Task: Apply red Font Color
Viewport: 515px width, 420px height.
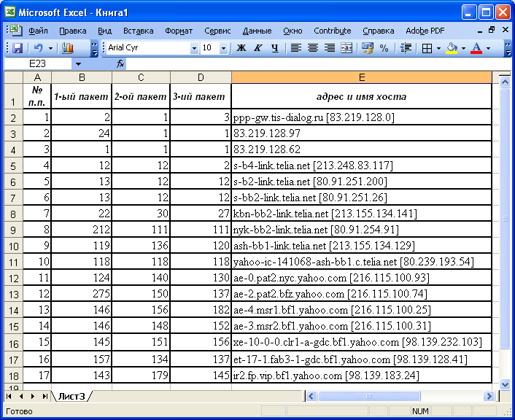Action: pyautogui.click(x=476, y=48)
